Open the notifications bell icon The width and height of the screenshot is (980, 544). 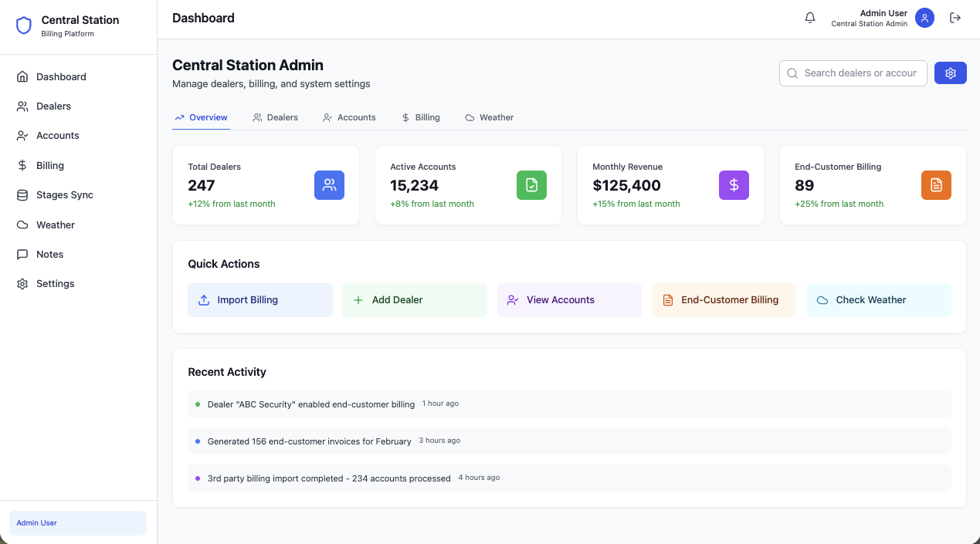pyautogui.click(x=810, y=18)
